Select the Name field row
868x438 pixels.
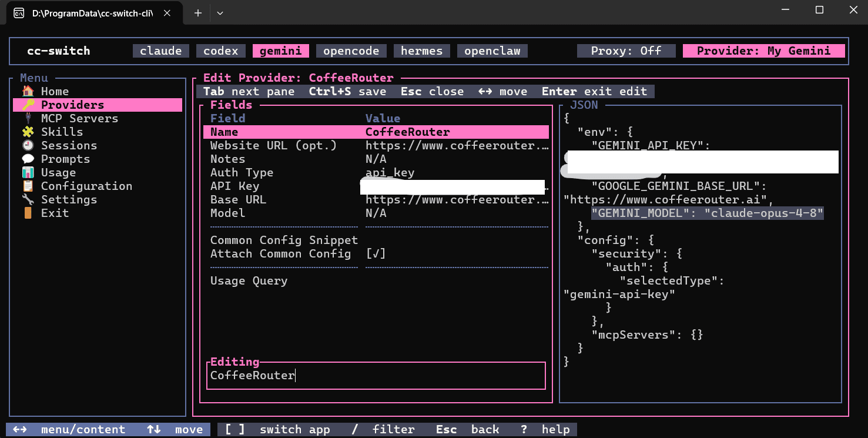coord(376,132)
